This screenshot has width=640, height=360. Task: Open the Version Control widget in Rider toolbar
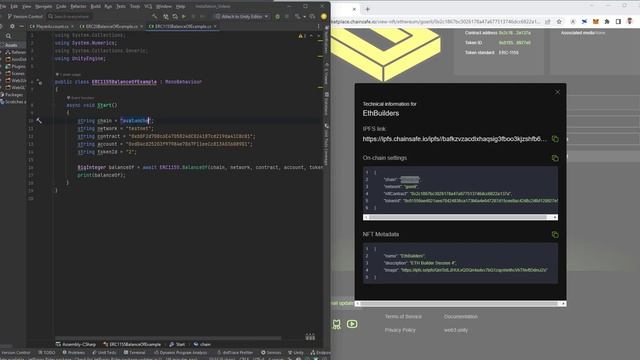(25, 16)
